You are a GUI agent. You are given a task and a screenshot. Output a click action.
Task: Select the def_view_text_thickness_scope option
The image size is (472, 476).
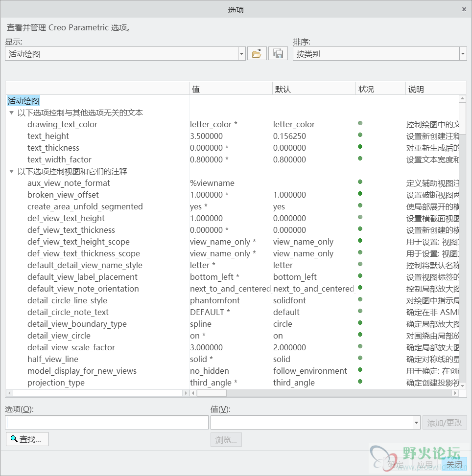click(84, 253)
